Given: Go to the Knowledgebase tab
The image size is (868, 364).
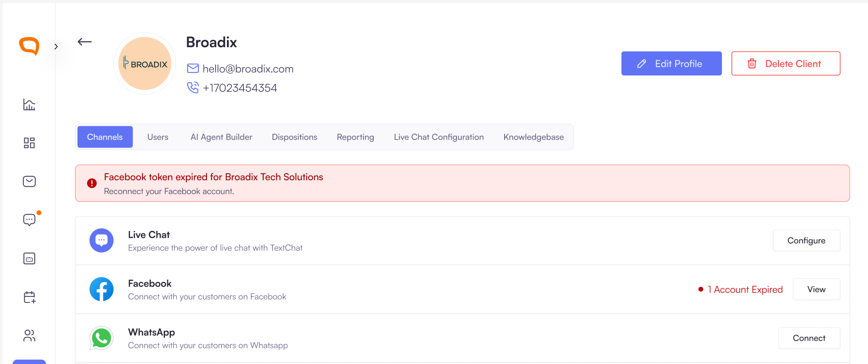Looking at the screenshot, I should tap(534, 137).
